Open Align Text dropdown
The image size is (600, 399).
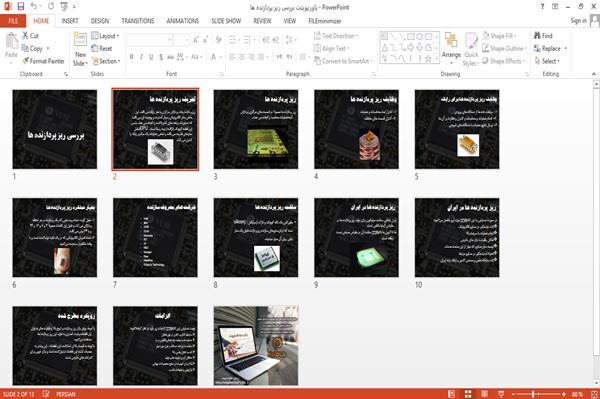click(x=332, y=48)
